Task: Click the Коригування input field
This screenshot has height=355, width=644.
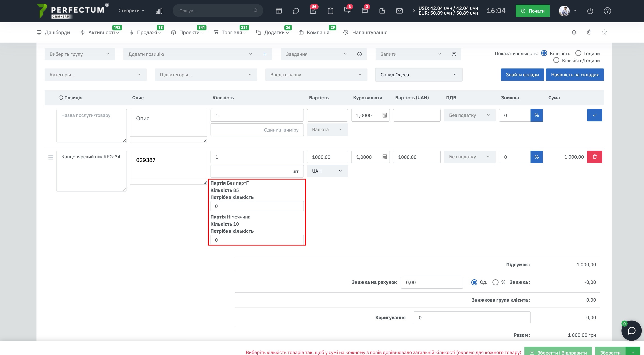Action: [472, 318]
